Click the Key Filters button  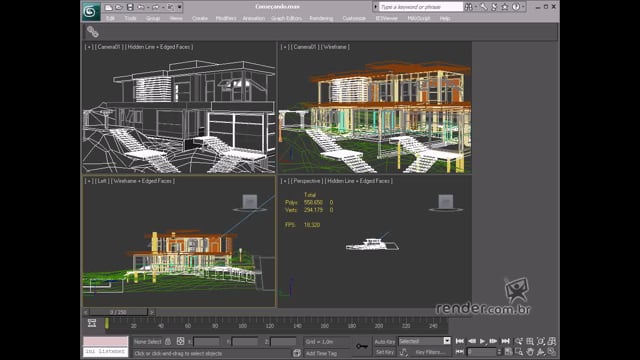tap(430, 352)
